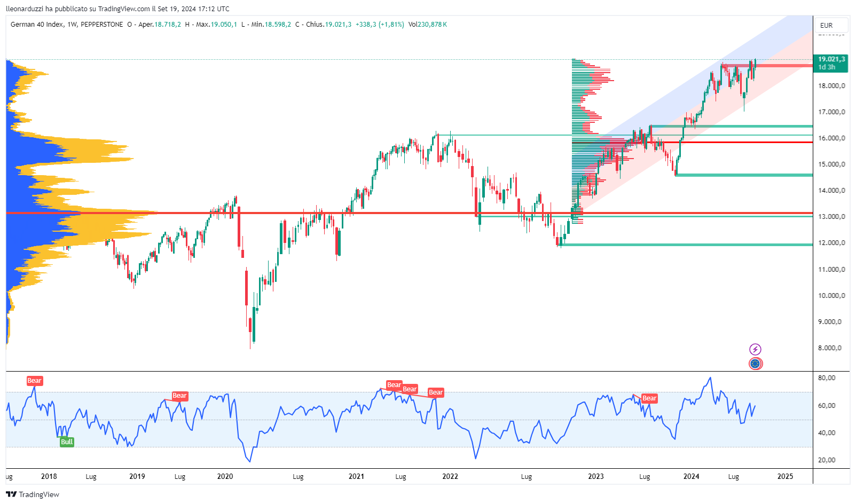
Task: Click the 2022 label on time axis
Action: 450,477
